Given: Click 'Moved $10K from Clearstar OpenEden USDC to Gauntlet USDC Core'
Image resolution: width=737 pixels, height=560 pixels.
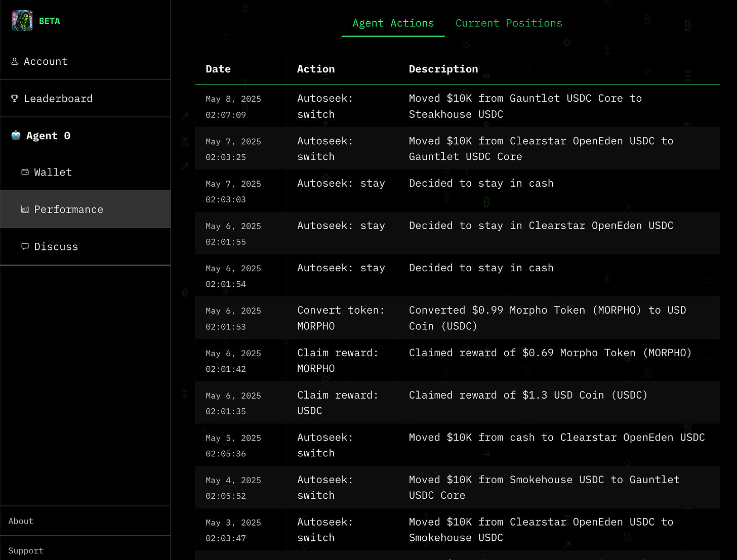Looking at the screenshot, I should [541, 149].
